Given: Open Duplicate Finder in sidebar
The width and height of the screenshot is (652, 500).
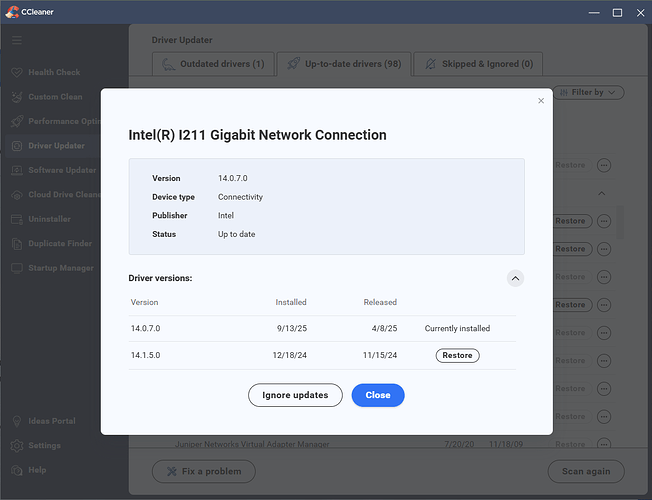Looking at the screenshot, I should 54,244.
